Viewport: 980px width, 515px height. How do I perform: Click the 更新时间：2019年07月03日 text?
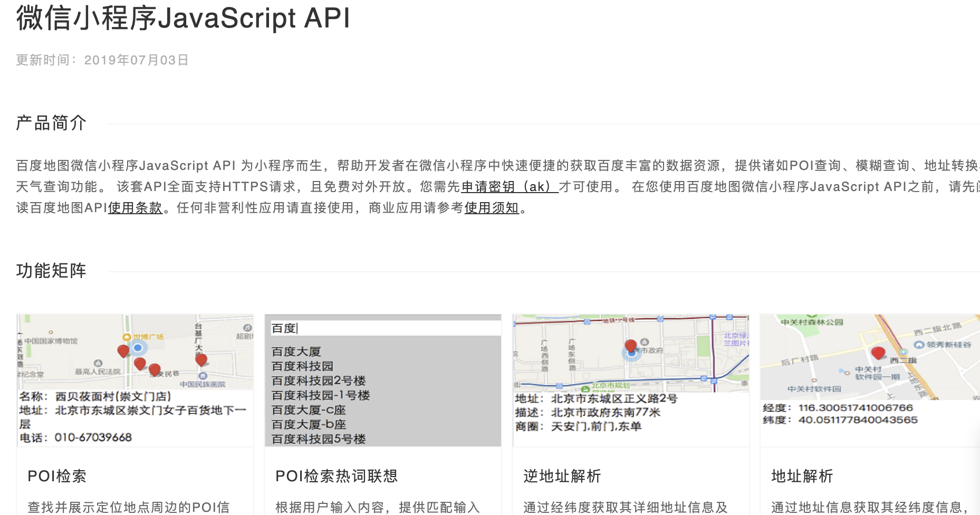[102, 60]
